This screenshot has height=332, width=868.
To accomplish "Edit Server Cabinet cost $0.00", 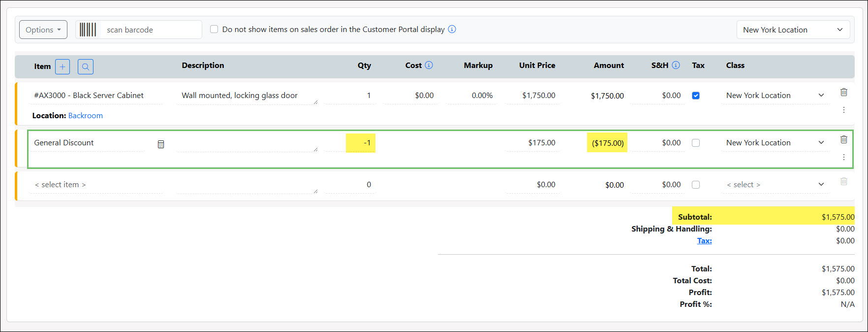I will [411, 96].
